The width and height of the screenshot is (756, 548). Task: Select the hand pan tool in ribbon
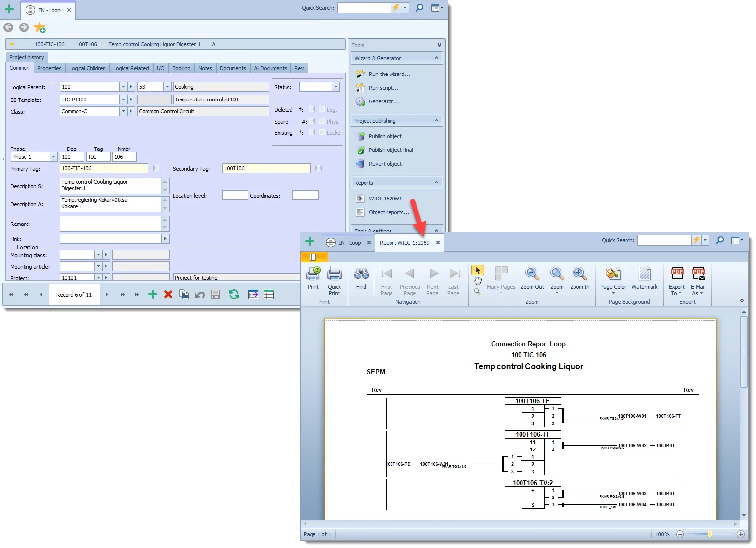click(478, 281)
